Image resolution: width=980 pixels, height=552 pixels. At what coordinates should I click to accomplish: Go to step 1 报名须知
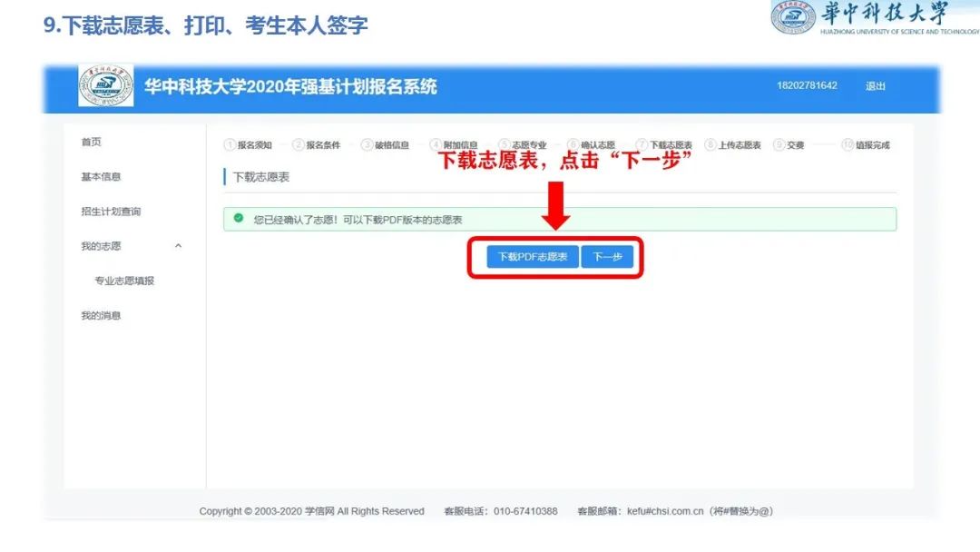coord(248,145)
